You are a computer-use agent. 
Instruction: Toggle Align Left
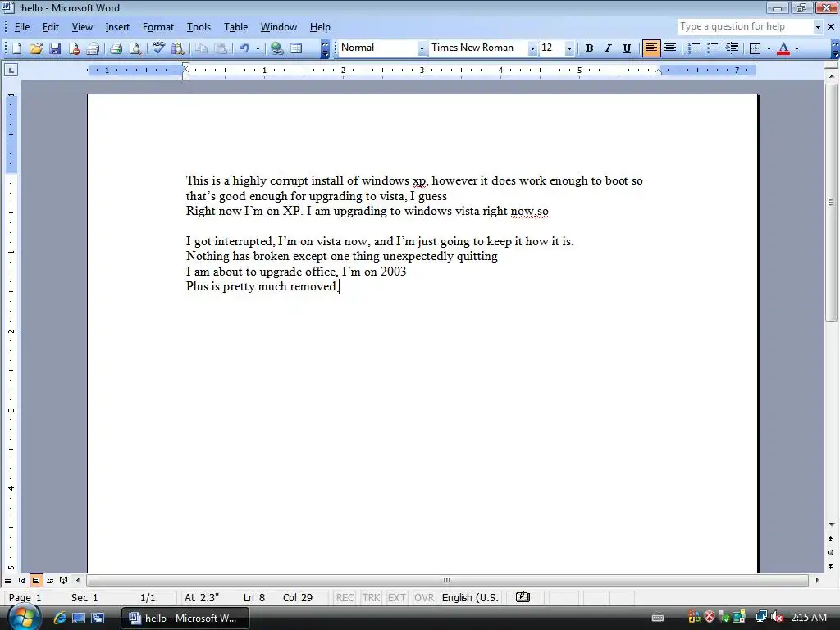pos(651,48)
